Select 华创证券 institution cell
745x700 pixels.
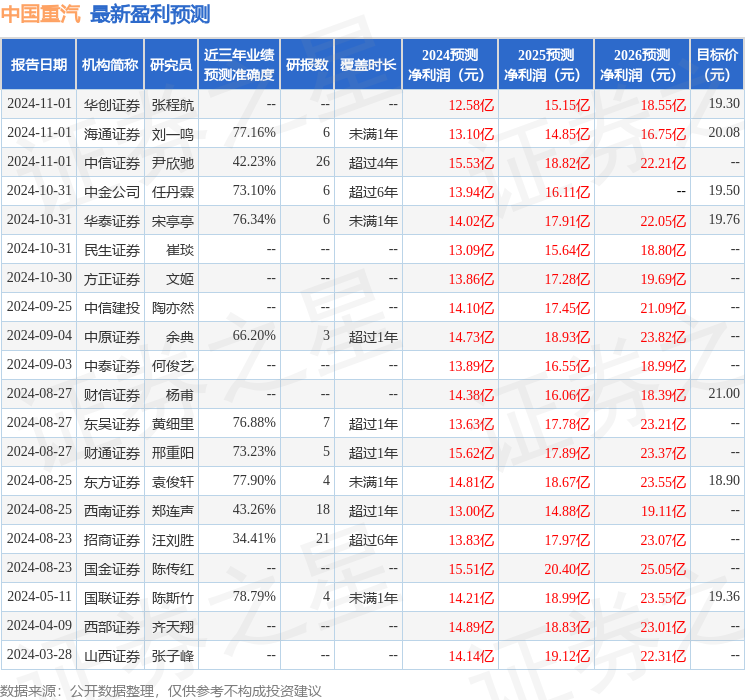[x=112, y=105]
